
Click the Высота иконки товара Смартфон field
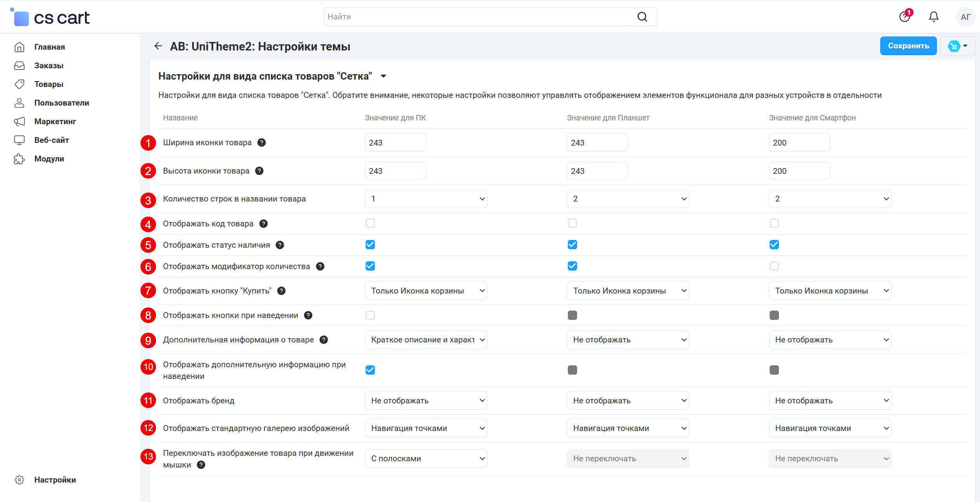(x=799, y=171)
